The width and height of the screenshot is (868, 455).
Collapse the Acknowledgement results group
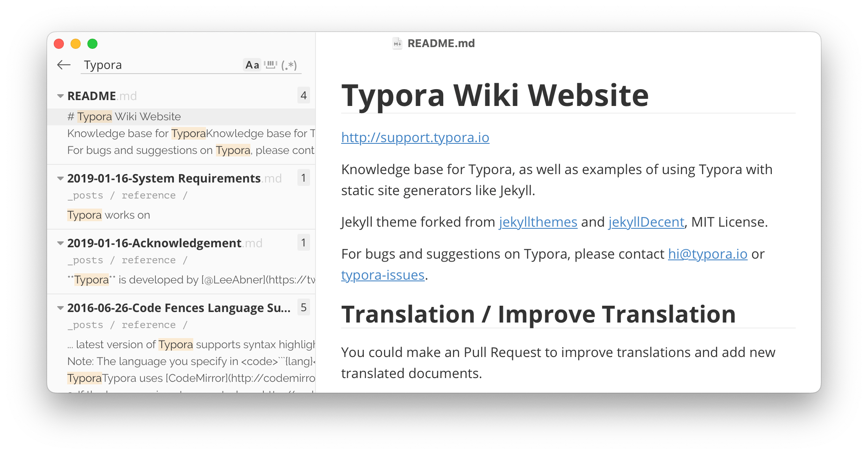tap(60, 243)
